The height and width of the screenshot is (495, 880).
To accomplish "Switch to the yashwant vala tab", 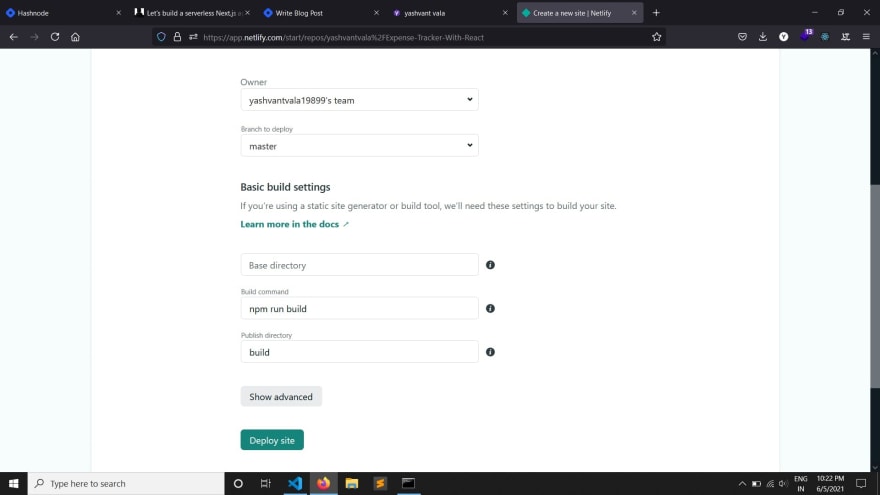I will pos(449,12).
